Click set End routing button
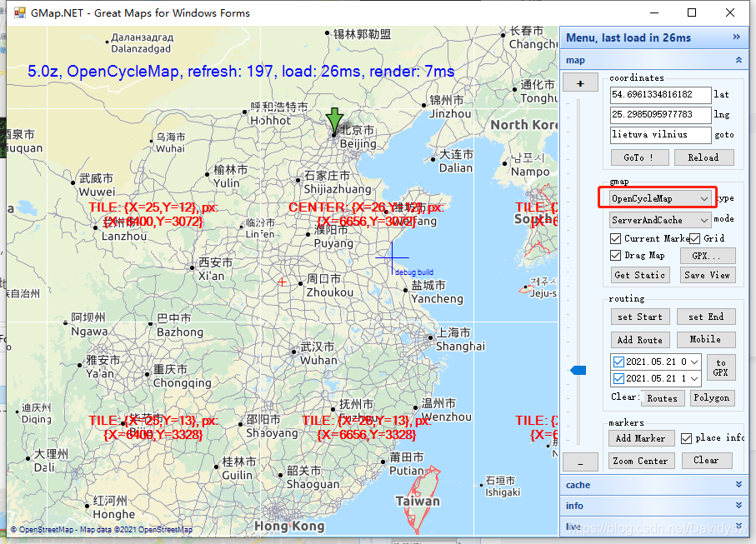The height and width of the screenshot is (544, 756). point(706,317)
